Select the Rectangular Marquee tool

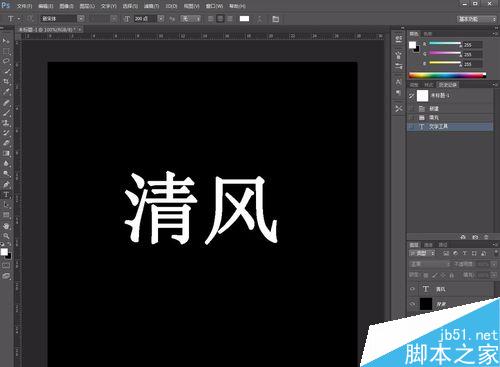pyautogui.click(x=6, y=52)
